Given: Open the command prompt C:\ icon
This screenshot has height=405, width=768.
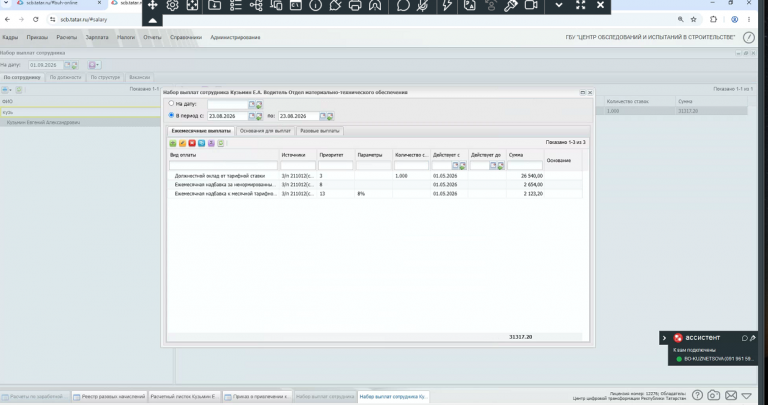Looking at the screenshot, I should click(x=296, y=6).
